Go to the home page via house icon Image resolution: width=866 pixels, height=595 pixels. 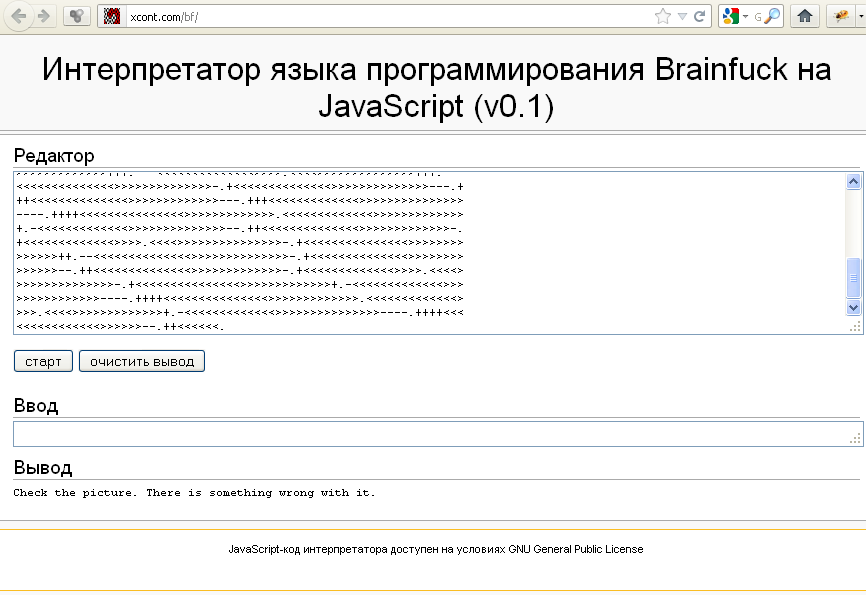[x=805, y=16]
